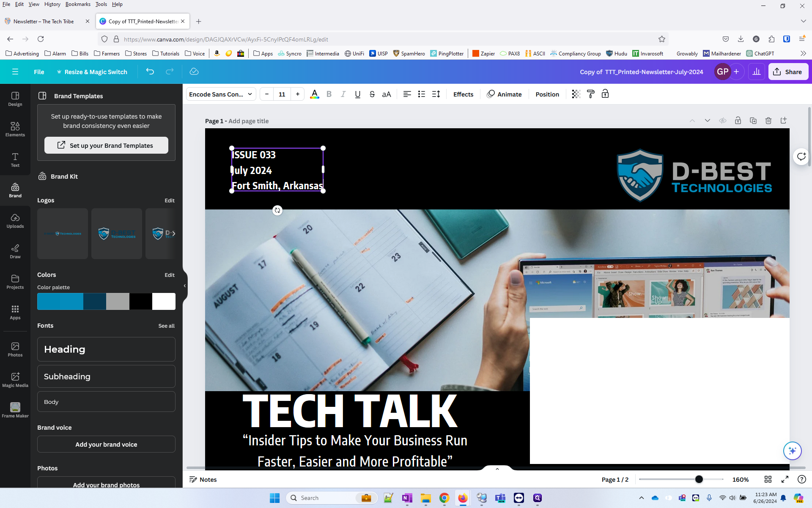
Task: Add a new page icon
Action: tap(784, 121)
